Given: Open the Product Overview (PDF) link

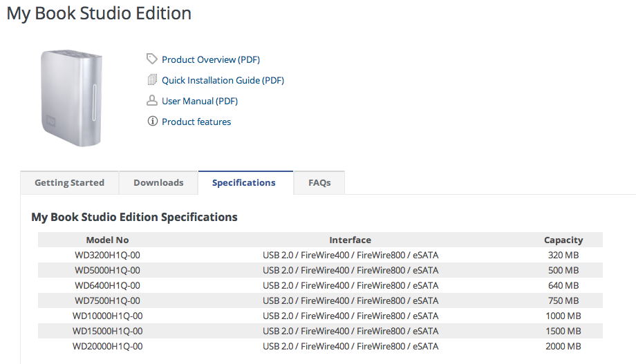Looking at the screenshot, I should tap(211, 60).
